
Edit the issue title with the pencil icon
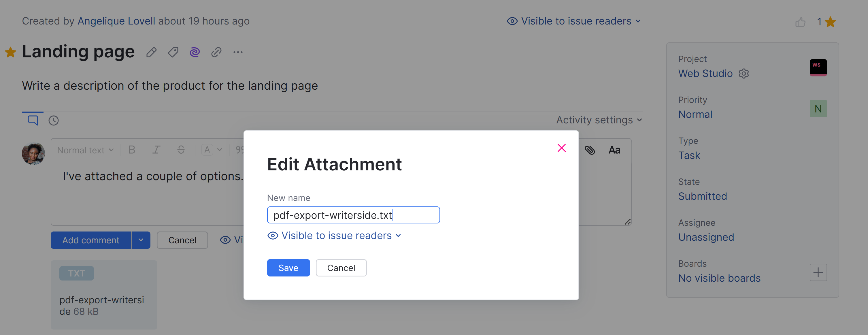[151, 52]
